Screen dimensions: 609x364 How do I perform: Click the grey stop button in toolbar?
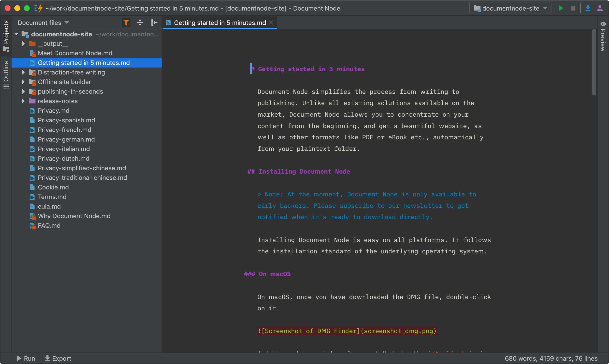573,8
